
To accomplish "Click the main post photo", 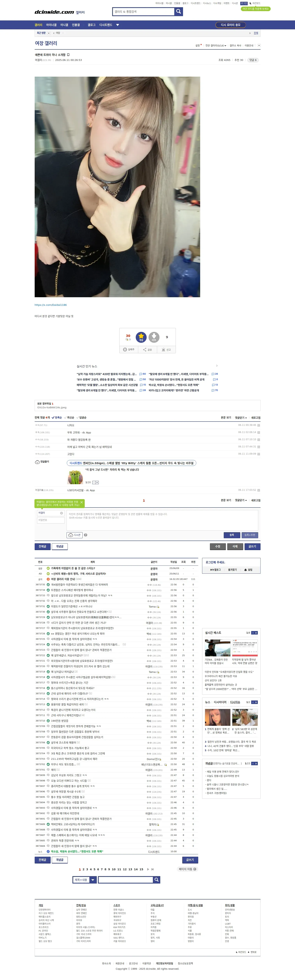I will (x=117, y=187).
